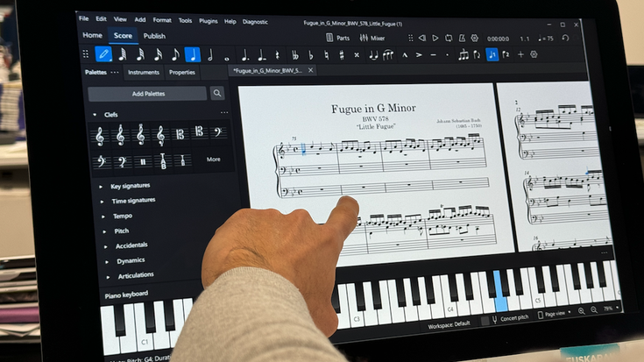Open the Plugins menu
Viewport: 644px width, 362px height.
click(x=209, y=21)
